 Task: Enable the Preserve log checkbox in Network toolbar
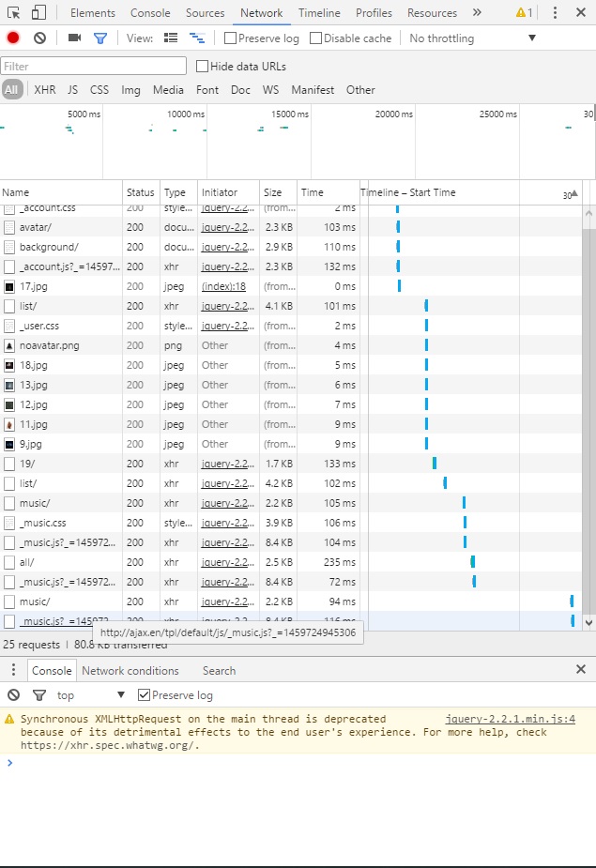(231, 38)
